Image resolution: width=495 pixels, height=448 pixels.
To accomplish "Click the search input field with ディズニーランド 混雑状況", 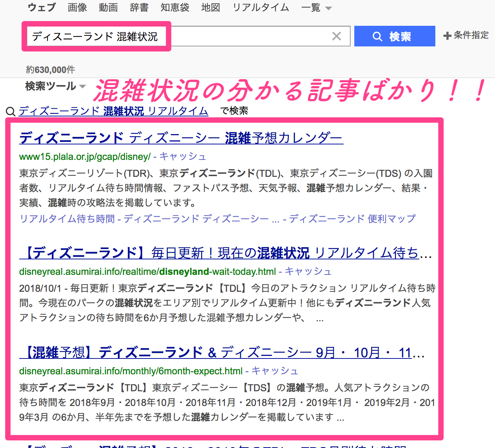I will click(x=186, y=36).
